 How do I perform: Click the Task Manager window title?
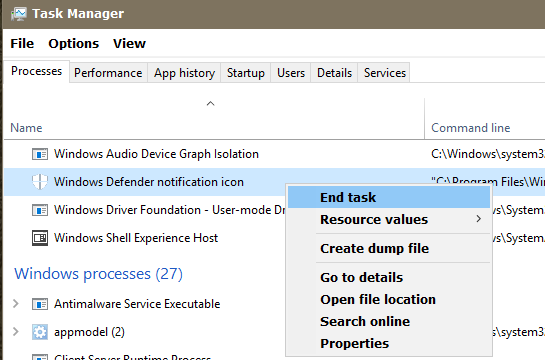click(x=78, y=14)
